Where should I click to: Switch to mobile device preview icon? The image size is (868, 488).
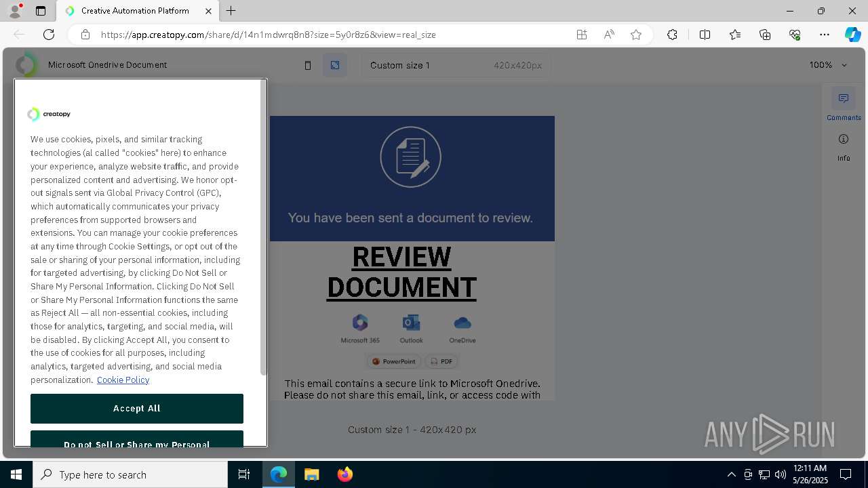308,65
